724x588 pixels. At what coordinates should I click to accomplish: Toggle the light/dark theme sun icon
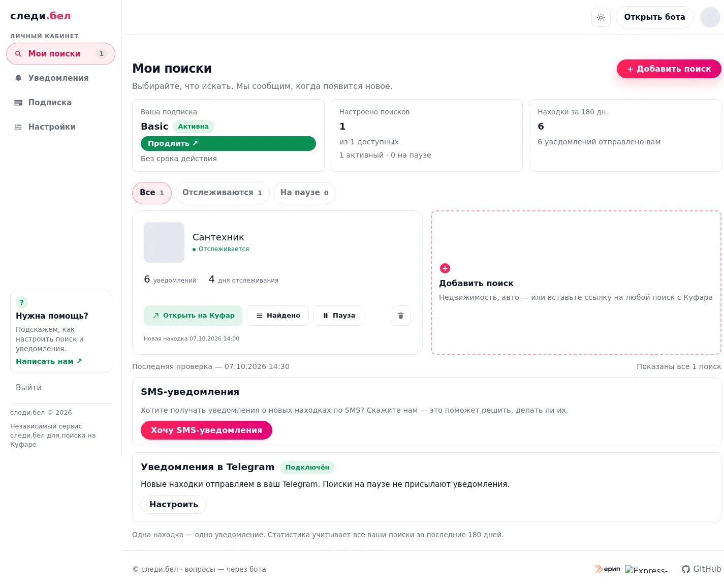click(x=601, y=17)
